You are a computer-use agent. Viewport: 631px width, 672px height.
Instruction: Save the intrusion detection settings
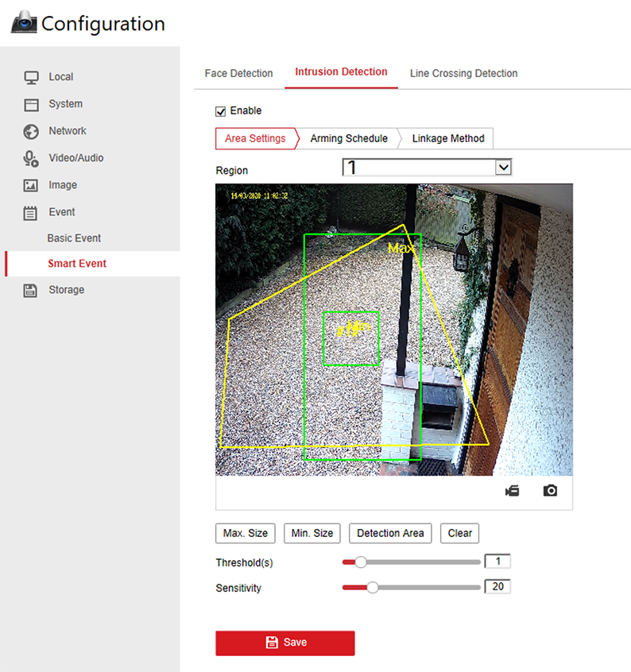[x=285, y=643]
